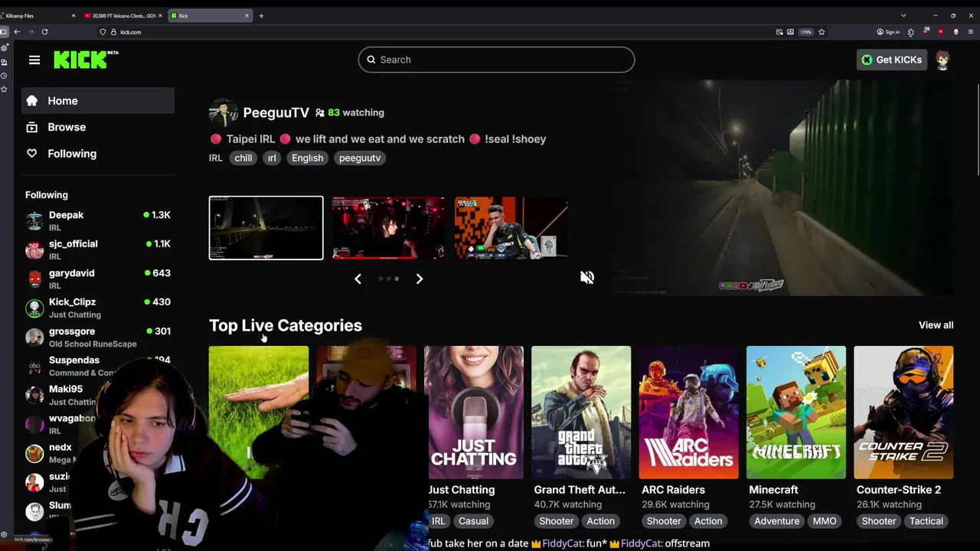Select the 'irl' stream tag
The image size is (980, 551).
click(272, 158)
